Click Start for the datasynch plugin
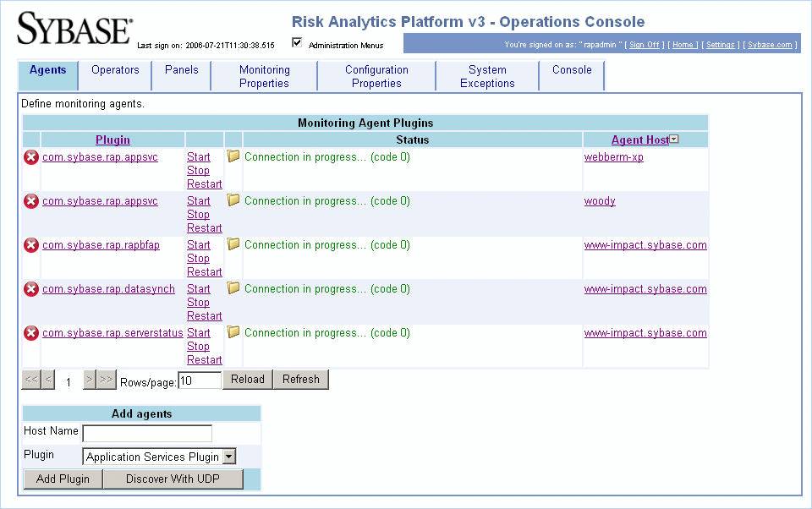The height and width of the screenshot is (509, 812). (198, 289)
